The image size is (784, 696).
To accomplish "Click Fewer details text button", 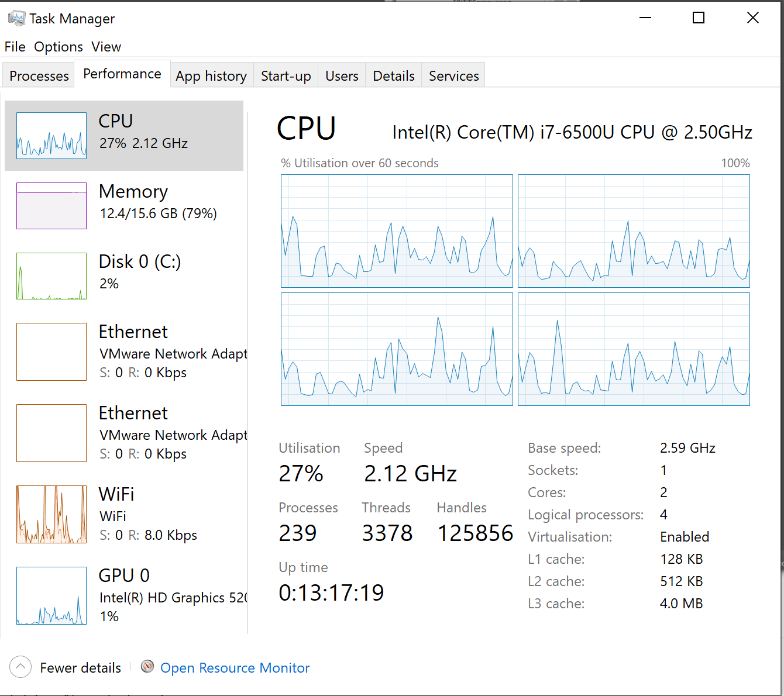I will (x=80, y=668).
